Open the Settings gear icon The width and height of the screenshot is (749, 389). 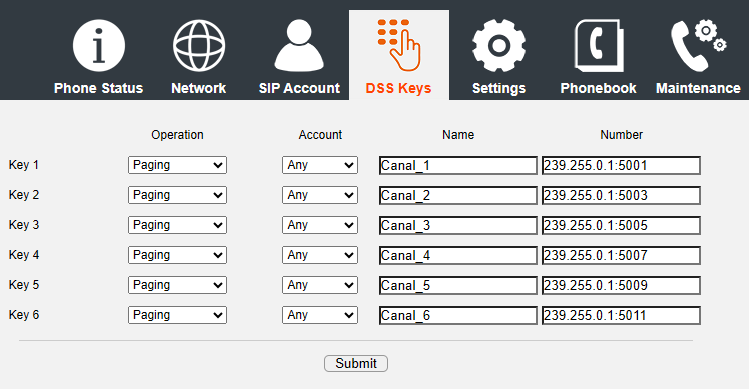click(x=499, y=46)
